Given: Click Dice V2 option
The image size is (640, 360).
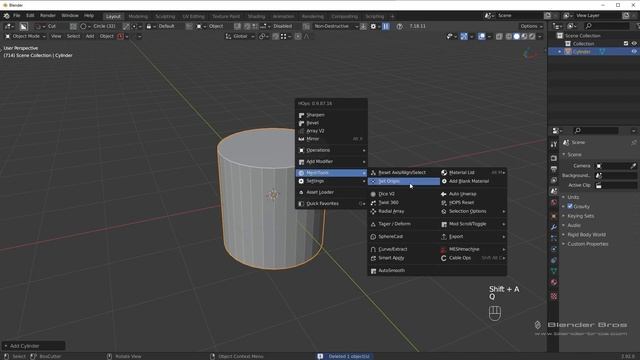Looking at the screenshot, I should (404, 194).
